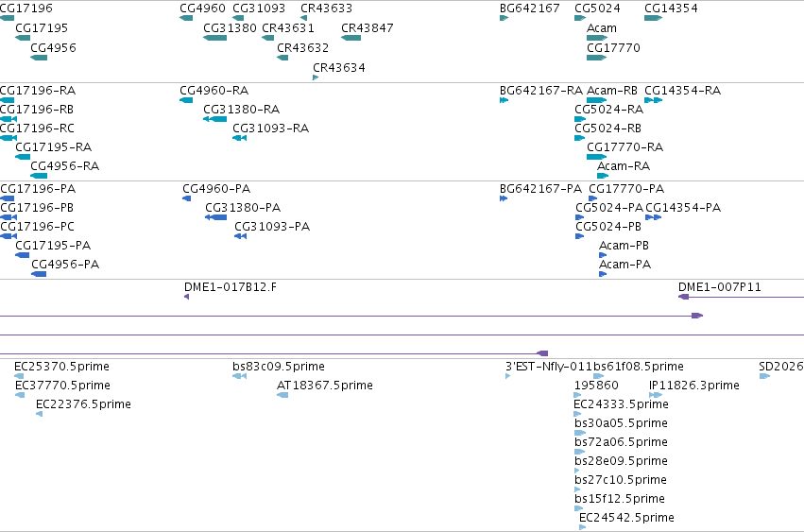Select the CG17196 gene feature arrow
Viewport: 804px width, 532px height.
(8, 18)
